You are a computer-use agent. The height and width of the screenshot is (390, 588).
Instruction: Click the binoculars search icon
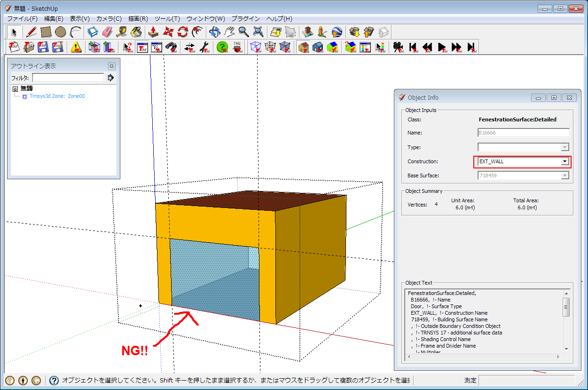(172, 47)
